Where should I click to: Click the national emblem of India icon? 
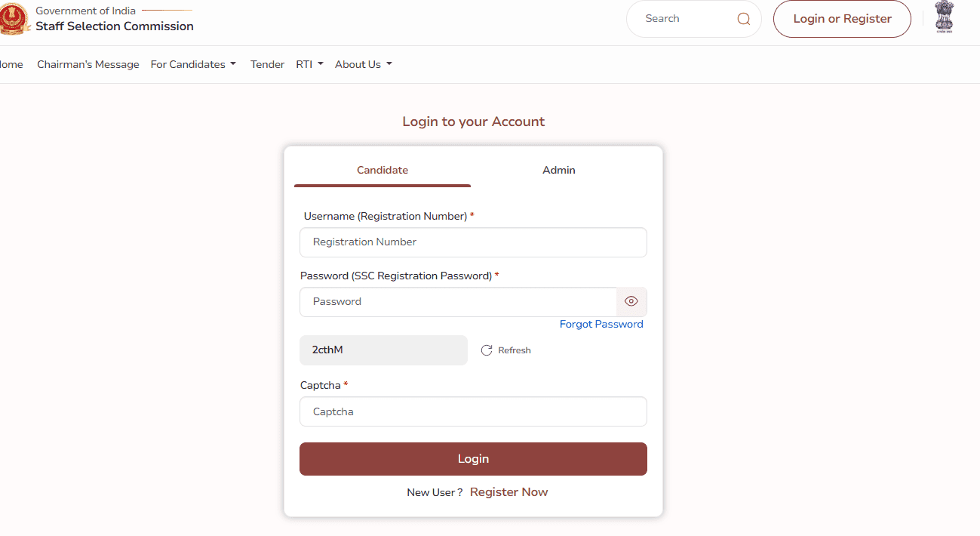click(944, 17)
